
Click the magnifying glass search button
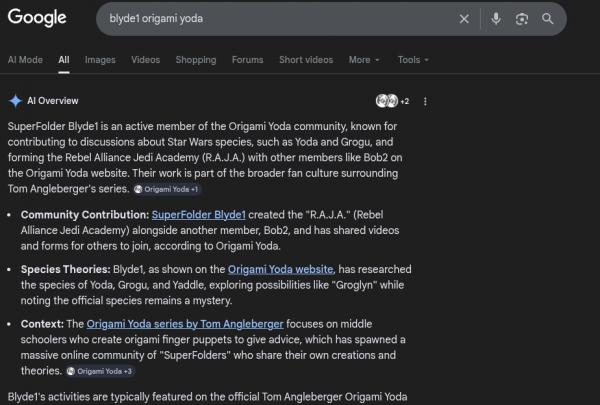click(x=548, y=19)
